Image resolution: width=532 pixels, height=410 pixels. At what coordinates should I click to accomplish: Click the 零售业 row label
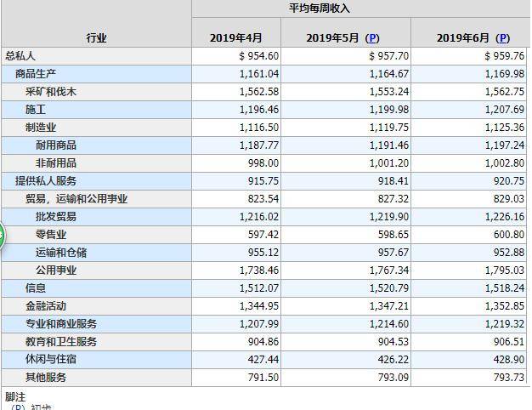pyautogui.click(x=51, y=235)
